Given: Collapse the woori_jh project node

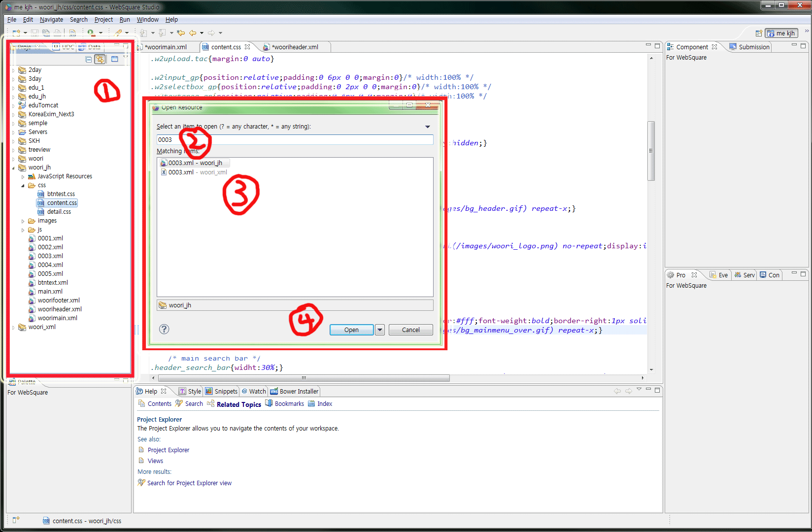Looking at the screenshot, I should (13, 168).
